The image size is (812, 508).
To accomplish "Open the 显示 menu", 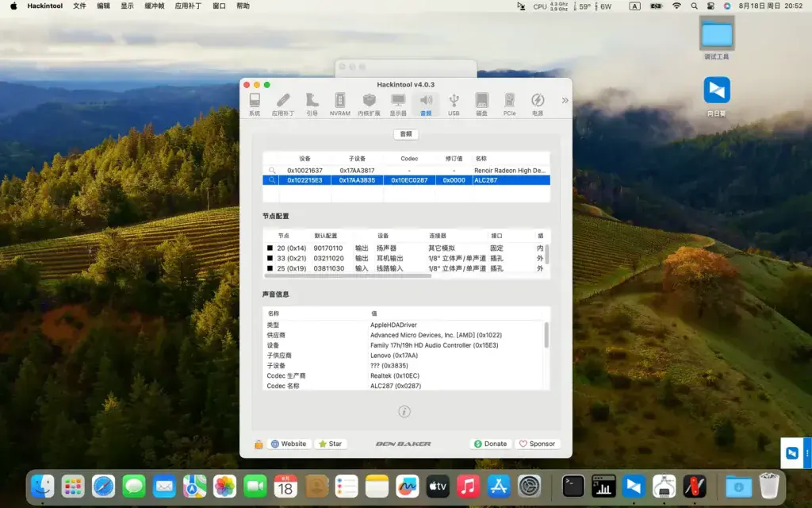I will (x=128, y=6).
